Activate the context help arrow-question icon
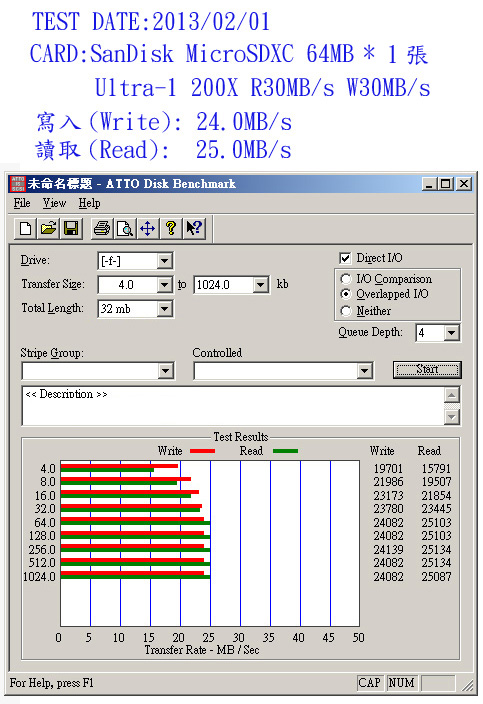Viewport: 483px width, 704px height. click(194, 229)
